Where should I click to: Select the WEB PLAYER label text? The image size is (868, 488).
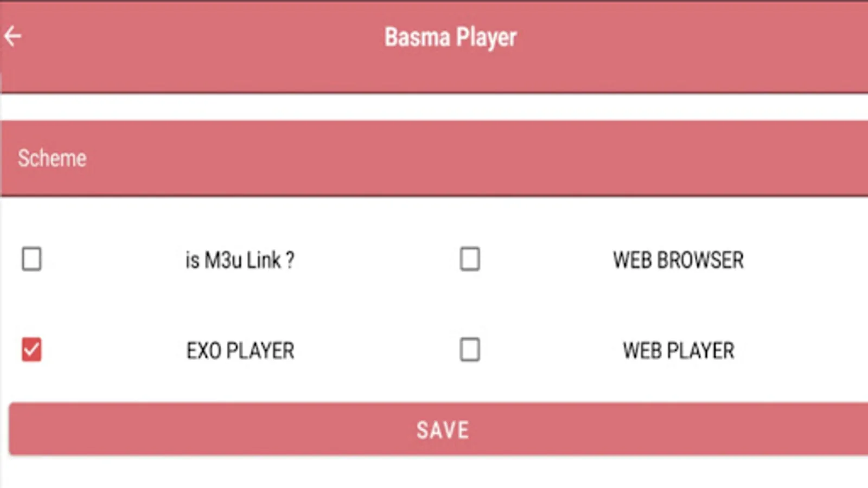point(678,351)
